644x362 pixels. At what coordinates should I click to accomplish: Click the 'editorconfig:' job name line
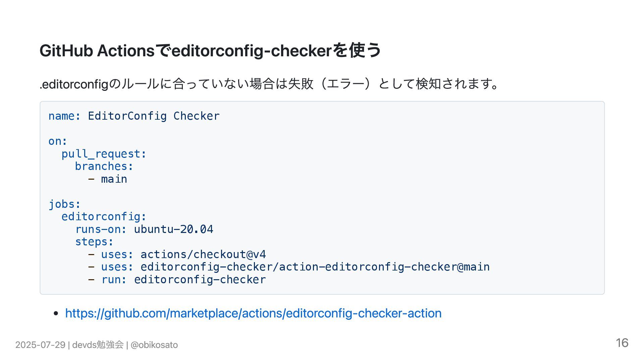point(104,217)
